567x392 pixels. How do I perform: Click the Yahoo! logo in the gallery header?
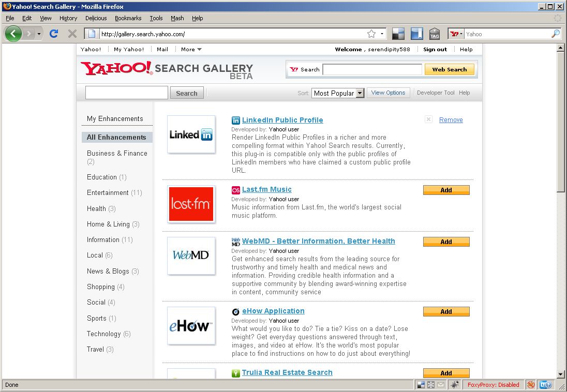coord(116,68)
